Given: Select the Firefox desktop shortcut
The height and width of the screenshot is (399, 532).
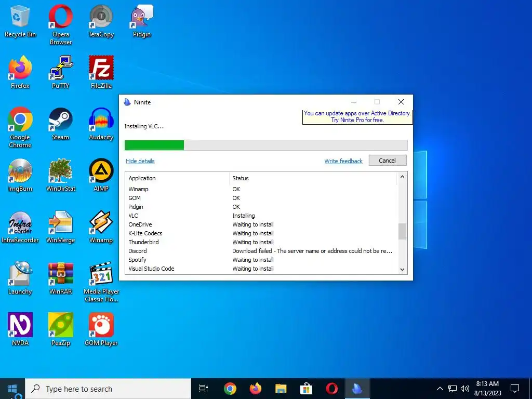Looking at the screenshot, I should click(x=20, y=72).
